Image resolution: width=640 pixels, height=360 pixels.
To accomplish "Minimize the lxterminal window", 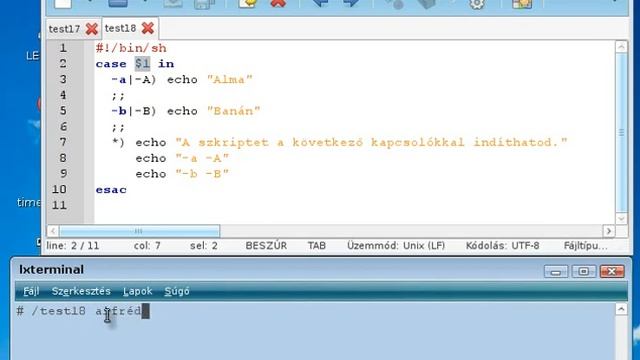I will [x=556, y=271].
